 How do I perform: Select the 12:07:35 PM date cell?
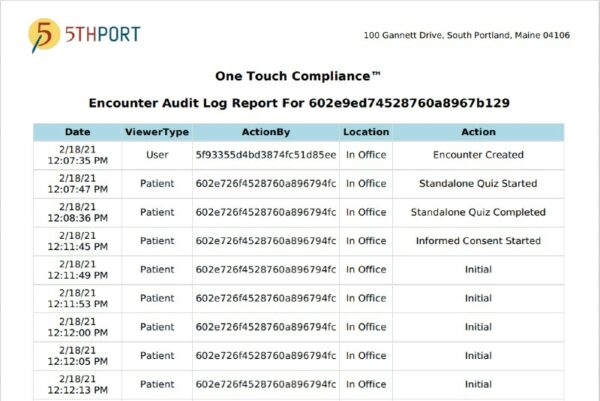pyautogui.click(x=77, y=155)
